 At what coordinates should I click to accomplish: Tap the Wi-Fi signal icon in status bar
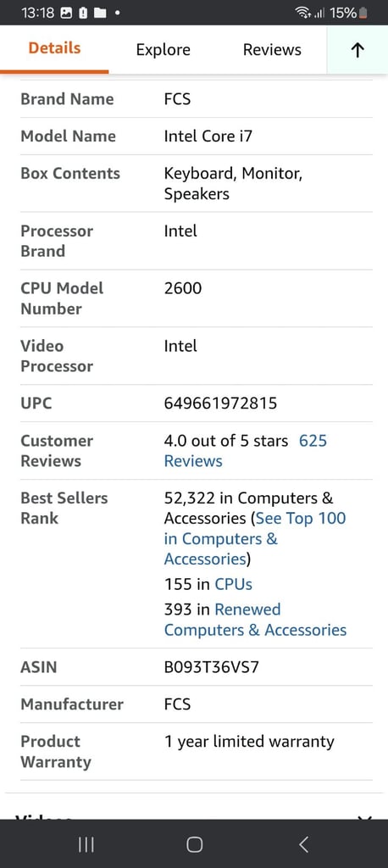coord(302,12)
